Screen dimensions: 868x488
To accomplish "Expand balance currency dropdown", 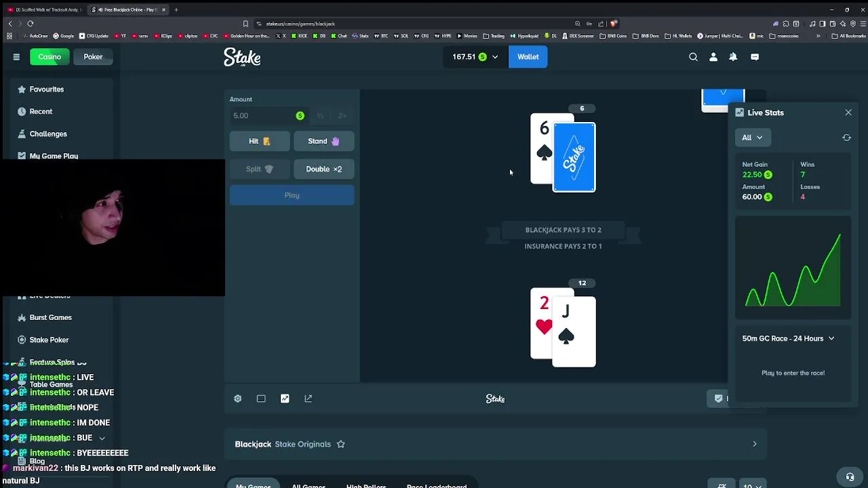I will click(x=495, y=57).
